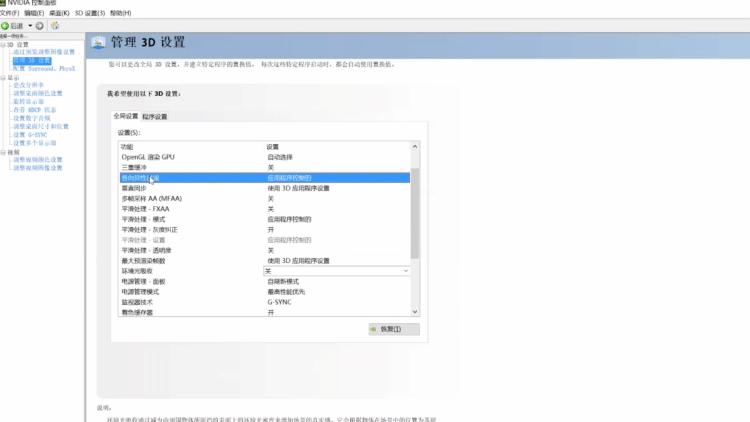Select the 最大预渲染帧数 row

265,261
